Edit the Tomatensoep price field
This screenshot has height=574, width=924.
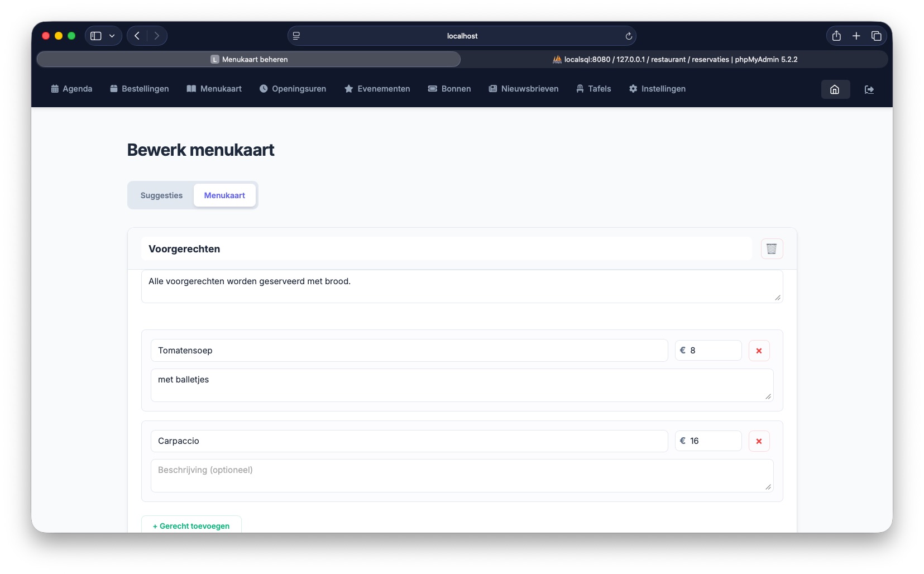(708, 351)
